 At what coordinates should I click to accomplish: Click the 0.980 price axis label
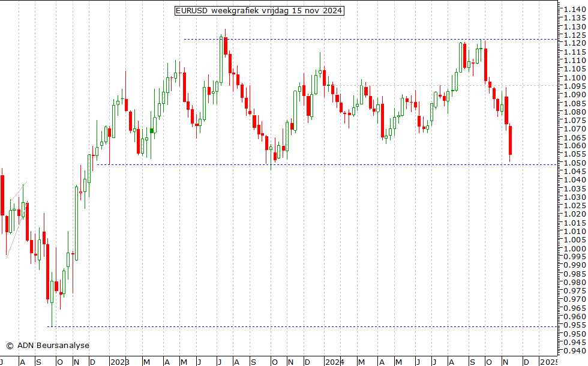pos(575,283)
